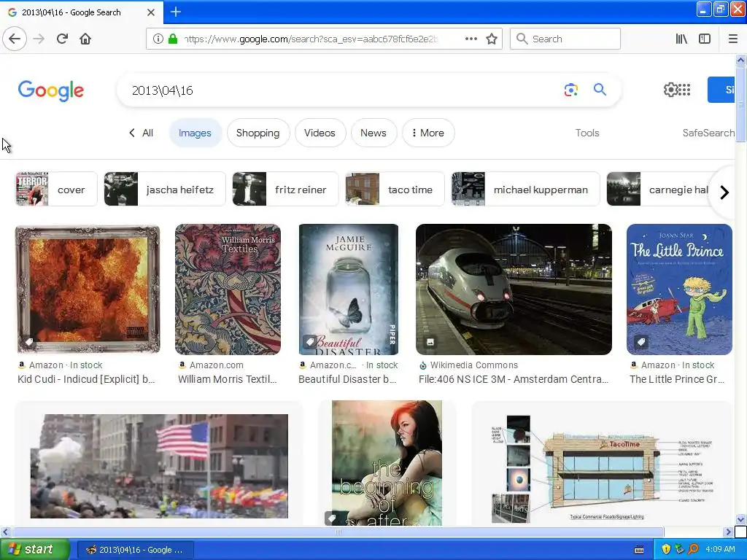Screen dimensions: 747x560
Task: Click the green secure padlock icon
Action: [173, 39]
